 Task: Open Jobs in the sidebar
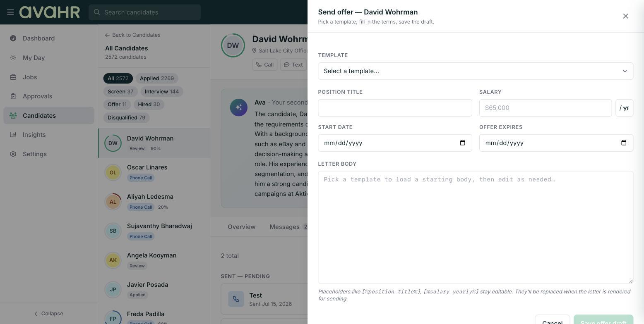point(49,77)
